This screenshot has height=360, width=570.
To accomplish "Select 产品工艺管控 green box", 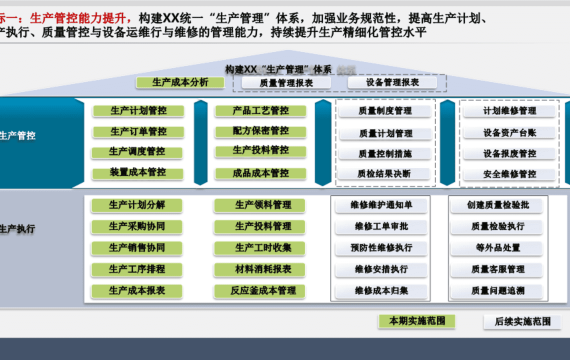I will (261, 111).
